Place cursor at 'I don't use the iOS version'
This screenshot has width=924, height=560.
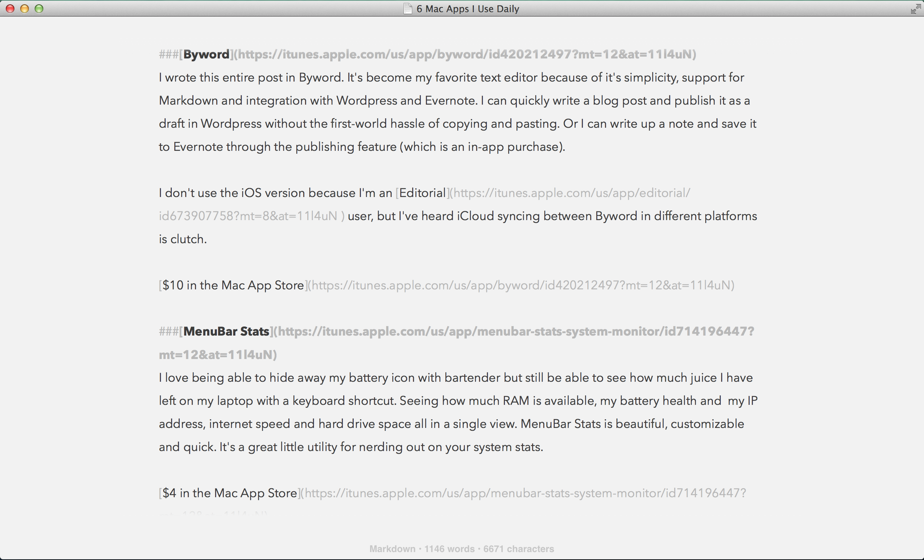pos(232,193)
